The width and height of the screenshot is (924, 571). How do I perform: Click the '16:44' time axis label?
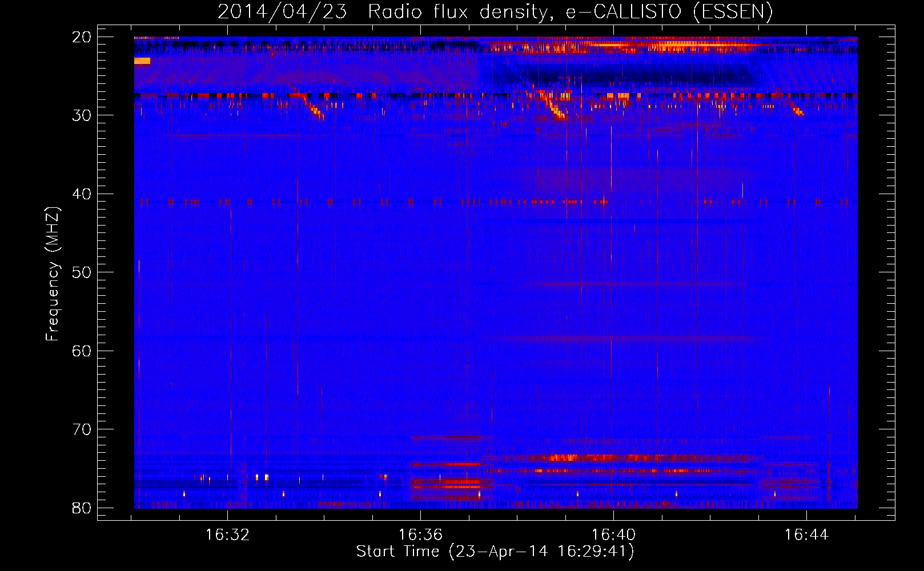pos(806,535)
